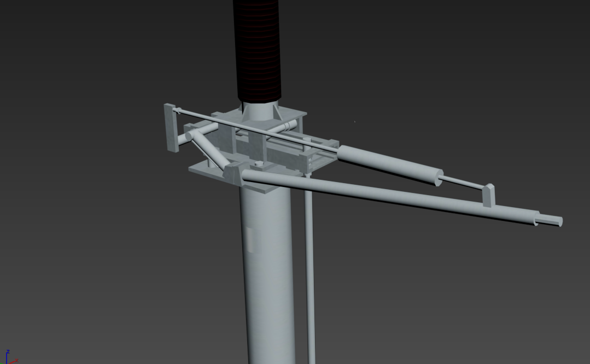The width and height of the screenshot is (590, 364).
Task: Select the small clevis bracket on the arm
Action: click(488, 195)
